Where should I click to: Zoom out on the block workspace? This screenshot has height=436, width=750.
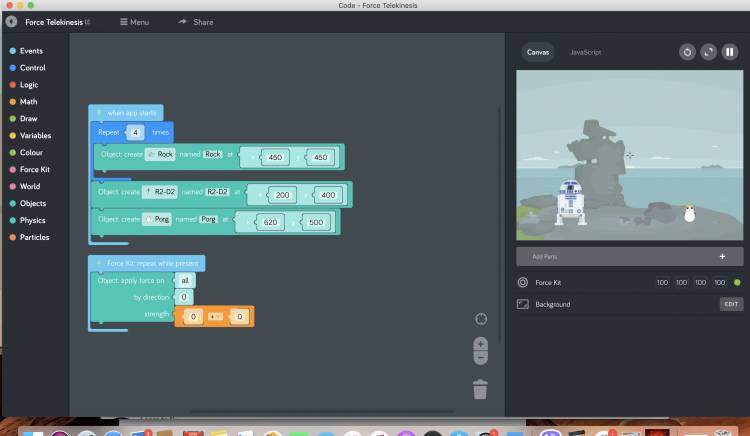(481, 358)
